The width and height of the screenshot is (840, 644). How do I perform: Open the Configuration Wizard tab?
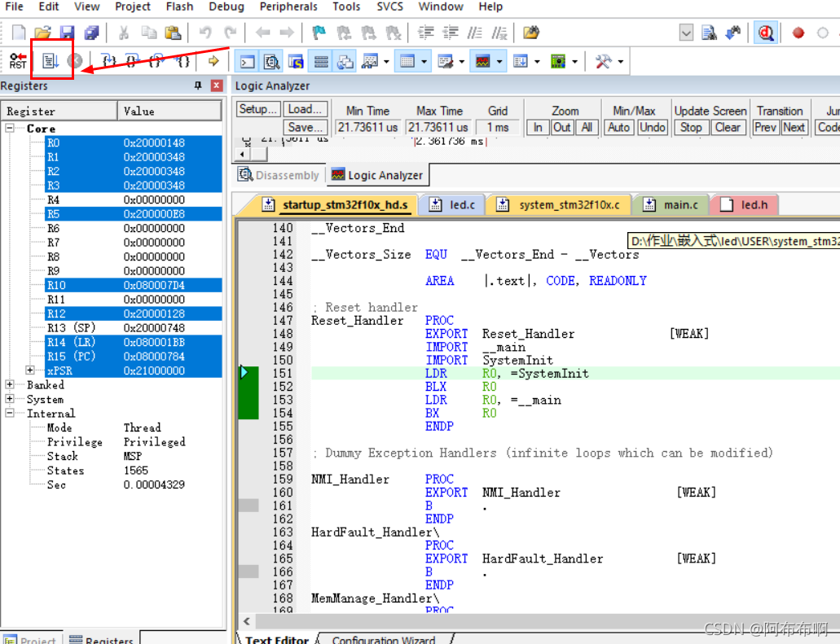tap(384, 640)
